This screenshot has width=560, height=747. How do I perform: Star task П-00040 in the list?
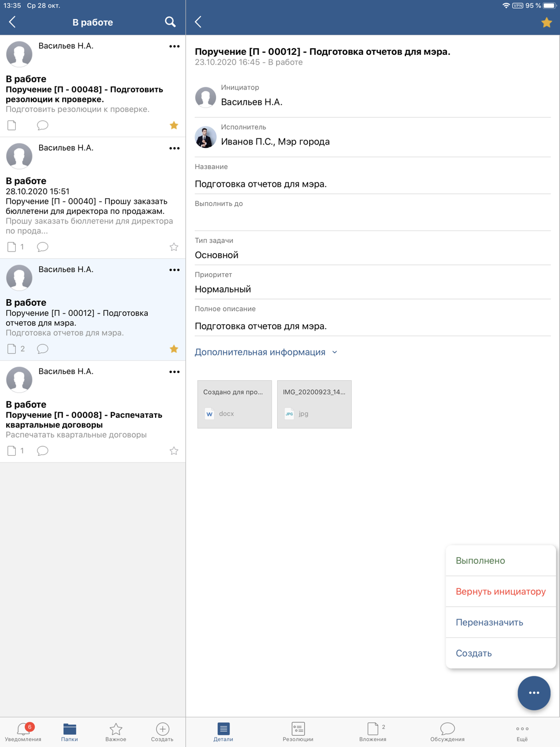click(174, 247)
